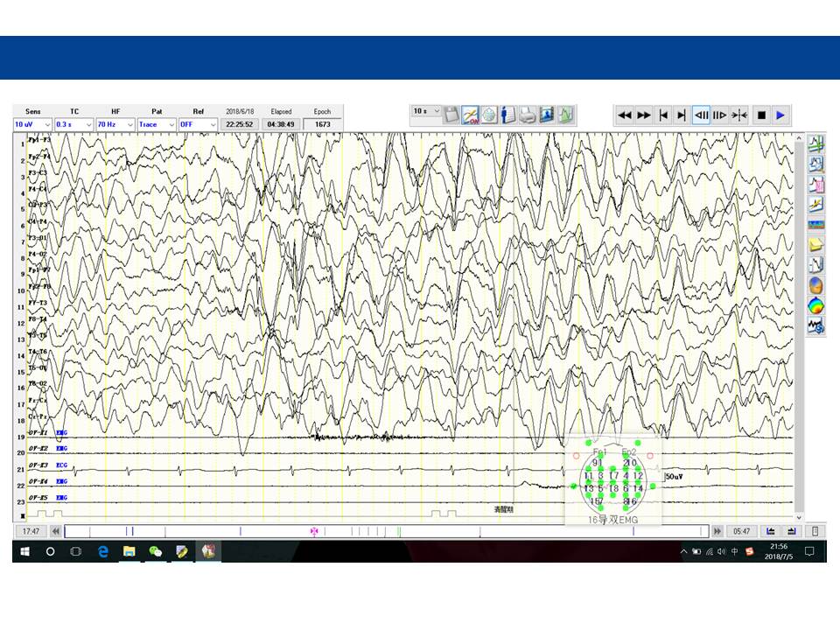Open the rainbow topographic brain map icon
The width and height of the screenshot is (840, 630).
coord(815,306)
